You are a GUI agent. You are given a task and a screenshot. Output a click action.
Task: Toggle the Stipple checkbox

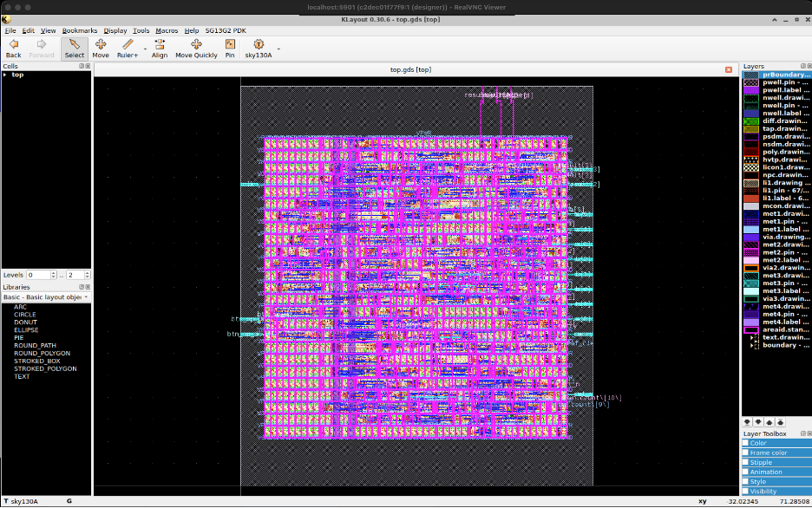click(745, 462)
